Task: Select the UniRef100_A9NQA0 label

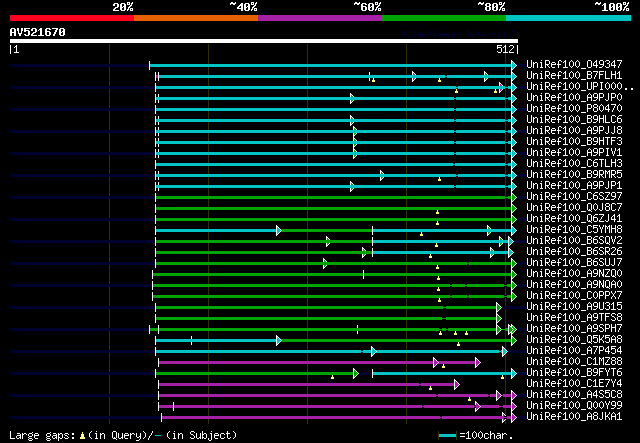Action: point(574,285)
